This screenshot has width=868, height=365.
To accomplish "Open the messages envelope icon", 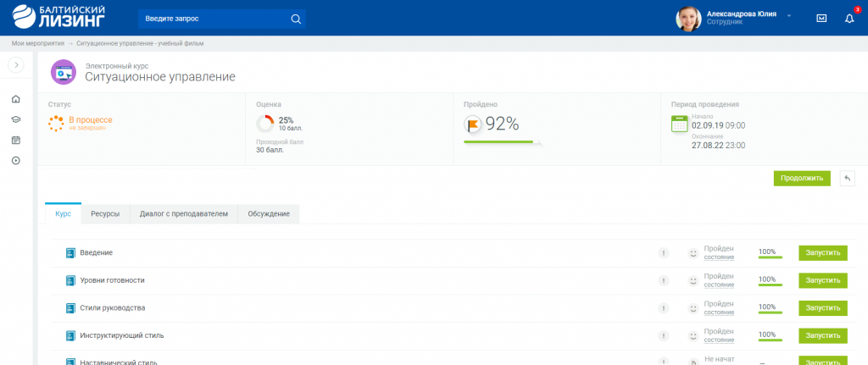I will point(821,19).
